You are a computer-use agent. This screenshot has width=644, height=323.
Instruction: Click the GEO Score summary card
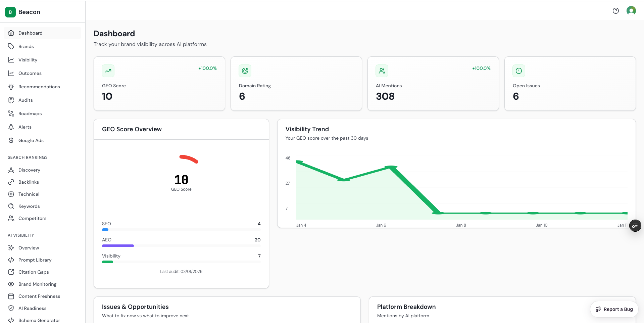(x=159, y=84)
